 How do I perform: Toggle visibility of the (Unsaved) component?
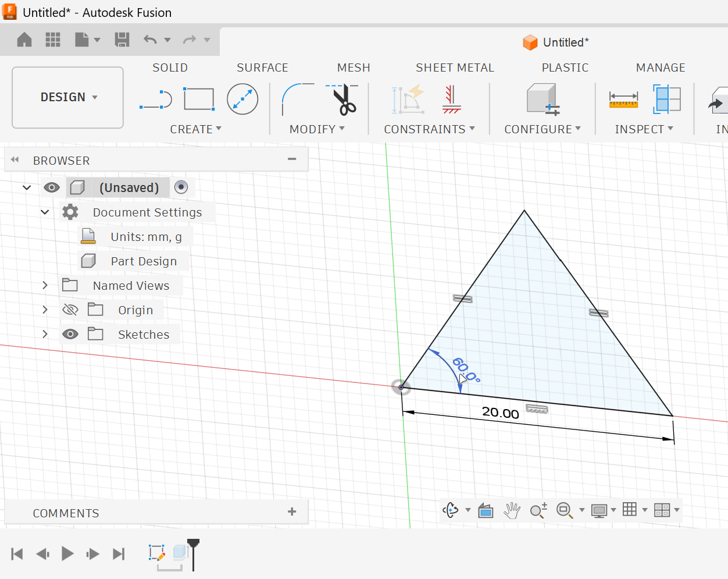tap(52, 187)
